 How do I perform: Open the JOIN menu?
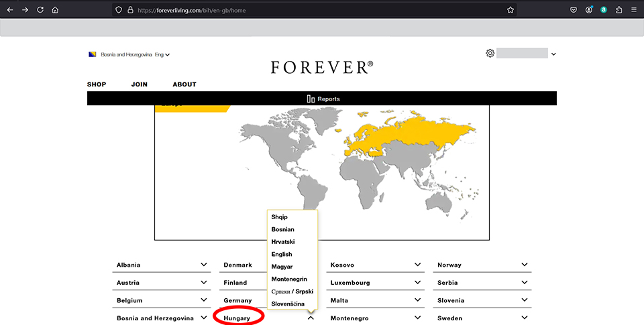[140, 84]
